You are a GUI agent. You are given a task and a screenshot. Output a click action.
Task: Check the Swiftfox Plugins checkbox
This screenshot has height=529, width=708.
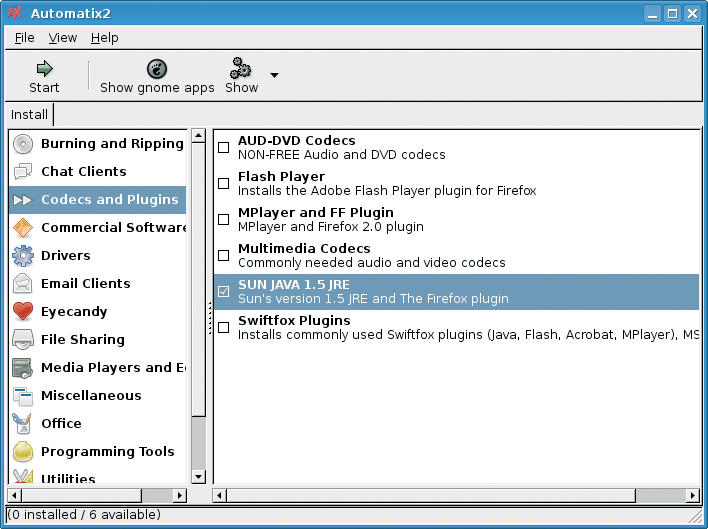[x=224, y=327]
